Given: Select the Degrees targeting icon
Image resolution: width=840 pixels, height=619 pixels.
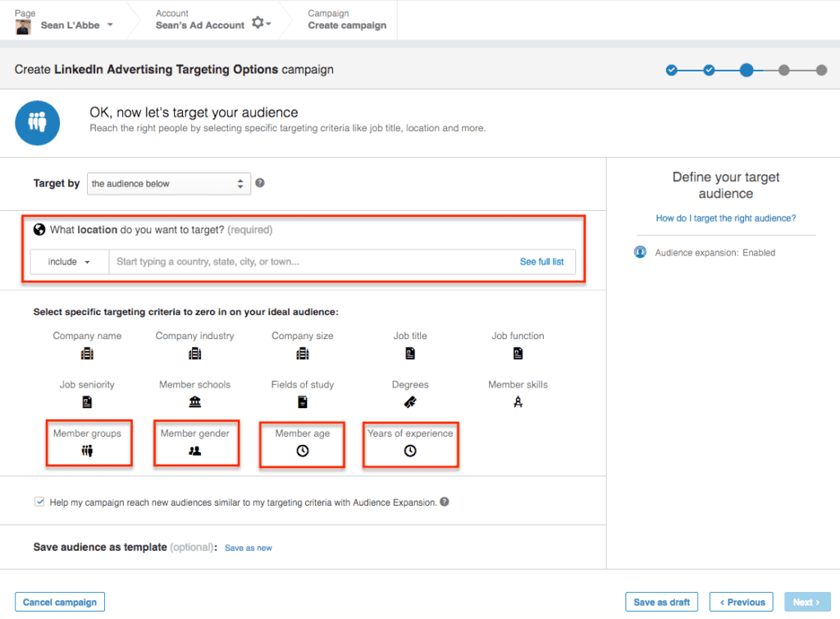Looking at the screenshot, I should [x=409, y=401].
